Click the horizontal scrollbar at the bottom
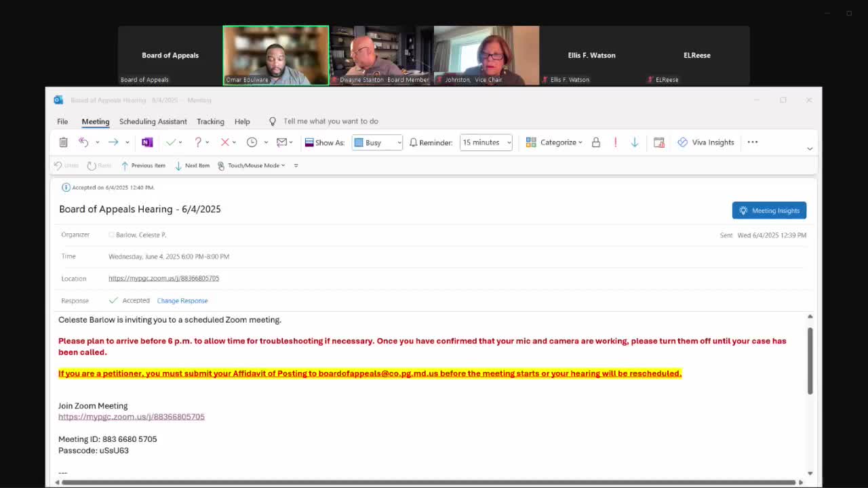The width and height of the screenshot is (868, 488). pos(429,483)
